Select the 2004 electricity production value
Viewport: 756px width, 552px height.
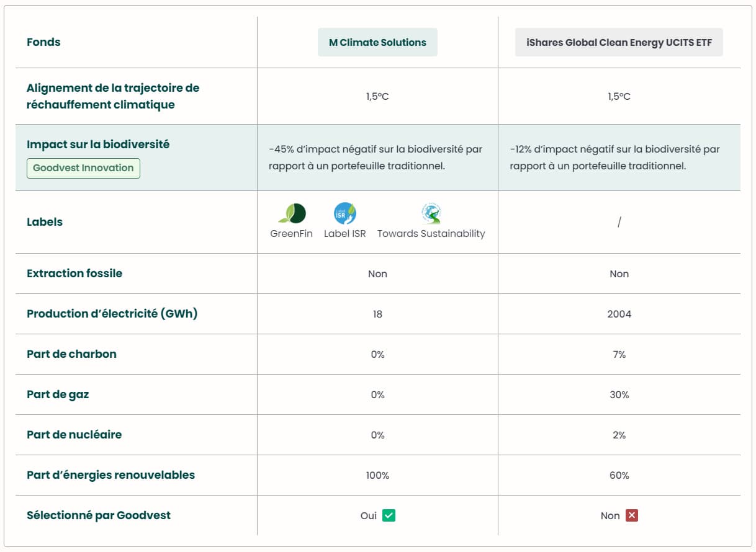click(x=619, y=314)
